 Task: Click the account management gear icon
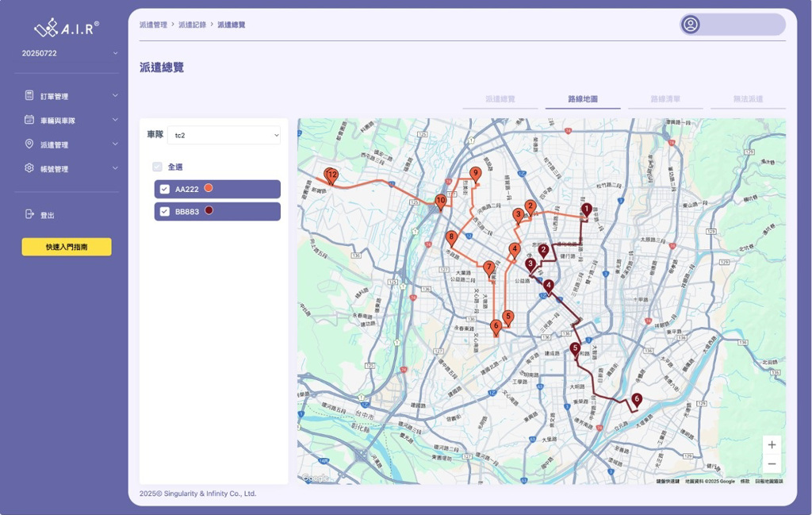[29, 168]
